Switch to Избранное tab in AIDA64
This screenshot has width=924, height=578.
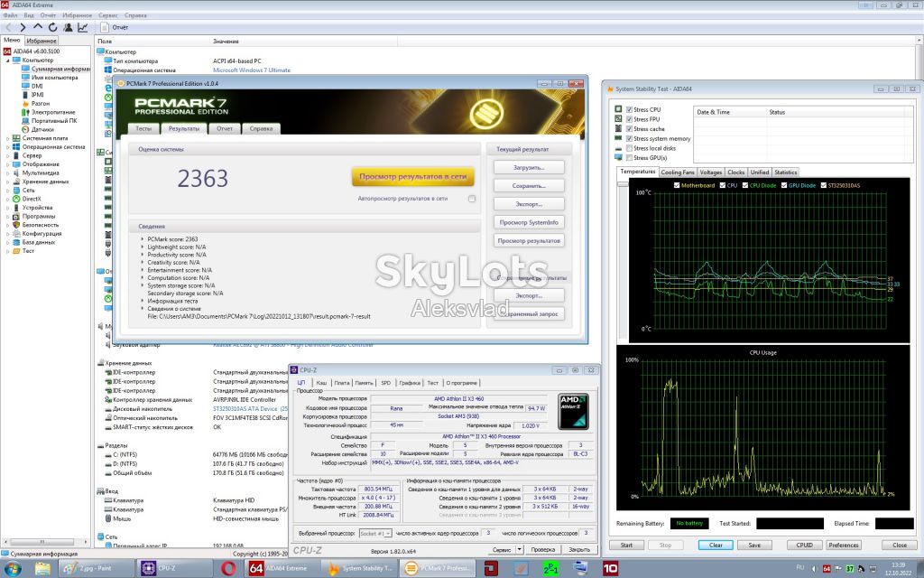click(42, 41)
